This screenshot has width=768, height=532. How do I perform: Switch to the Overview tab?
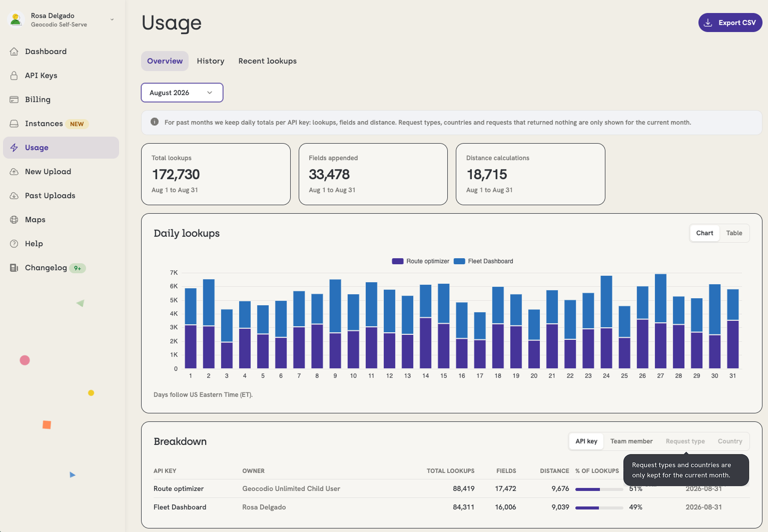(x=165, y=61)
